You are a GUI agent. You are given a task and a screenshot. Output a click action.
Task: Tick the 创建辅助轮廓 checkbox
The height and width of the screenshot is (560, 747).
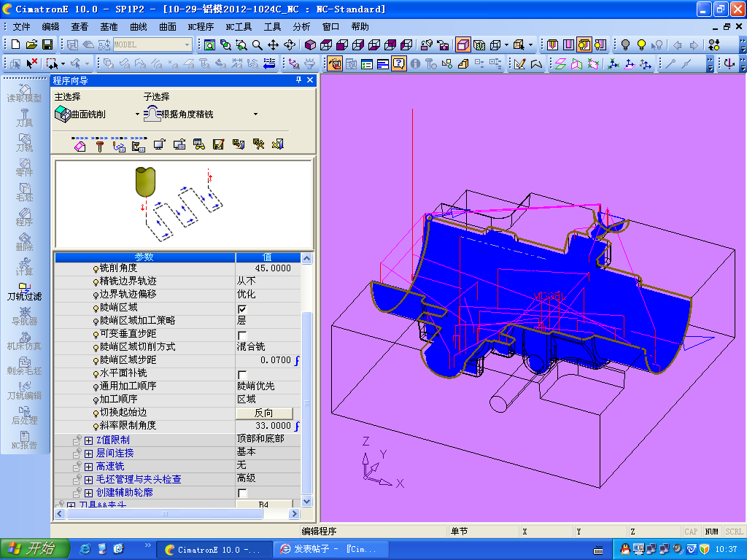pyautogui.click(x=242, y=492)
